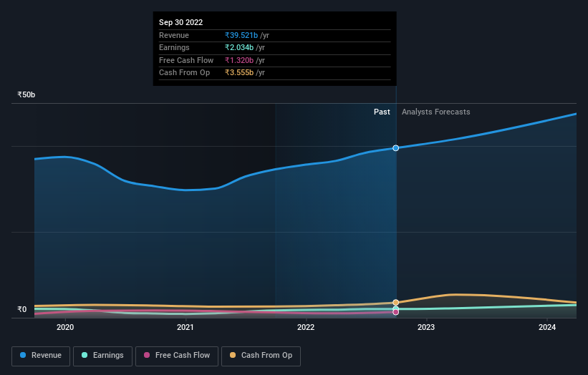Click the 2021 x-axis label

[185, 327]
